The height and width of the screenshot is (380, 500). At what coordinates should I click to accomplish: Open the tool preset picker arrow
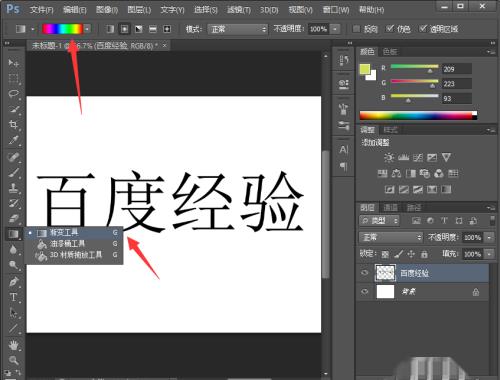coord(33,29)
